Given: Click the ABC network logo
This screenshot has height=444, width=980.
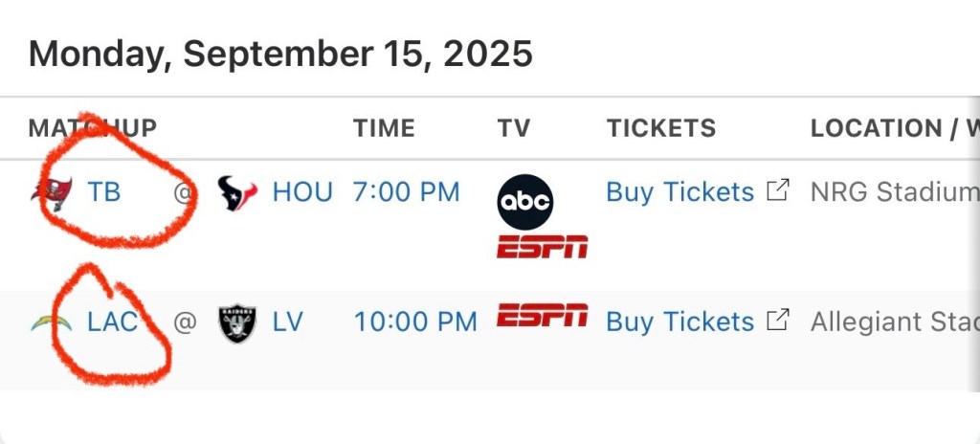Looking at the screenshot, I should [525, 202].
